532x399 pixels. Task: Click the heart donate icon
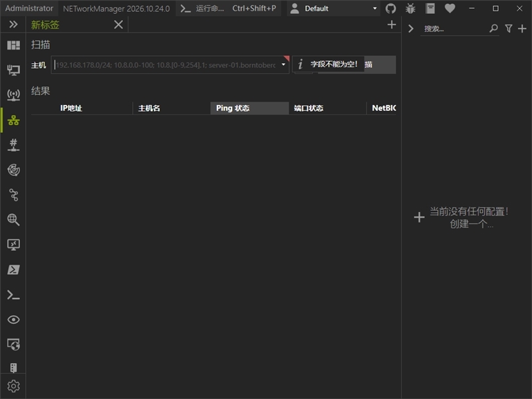[450, 9]
